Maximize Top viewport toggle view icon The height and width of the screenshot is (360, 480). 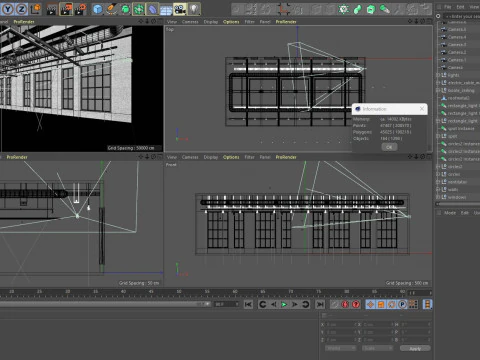(x=429, y=21)
